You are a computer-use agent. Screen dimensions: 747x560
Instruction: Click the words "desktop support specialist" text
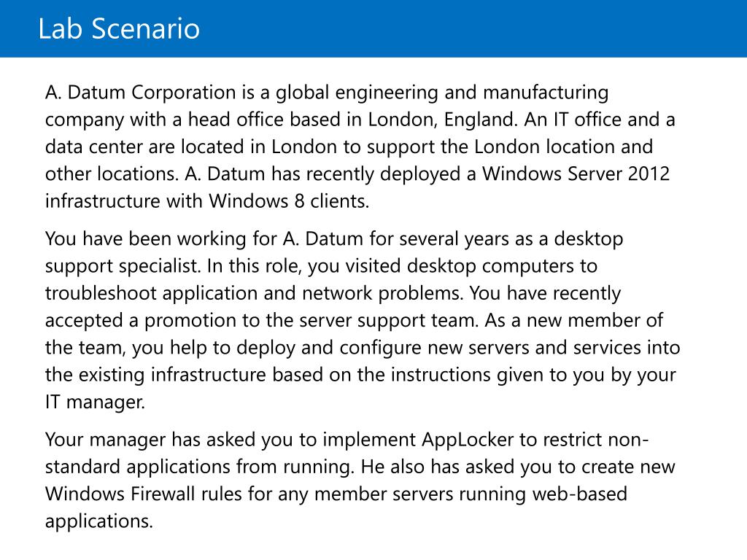[x=334, y=252]
